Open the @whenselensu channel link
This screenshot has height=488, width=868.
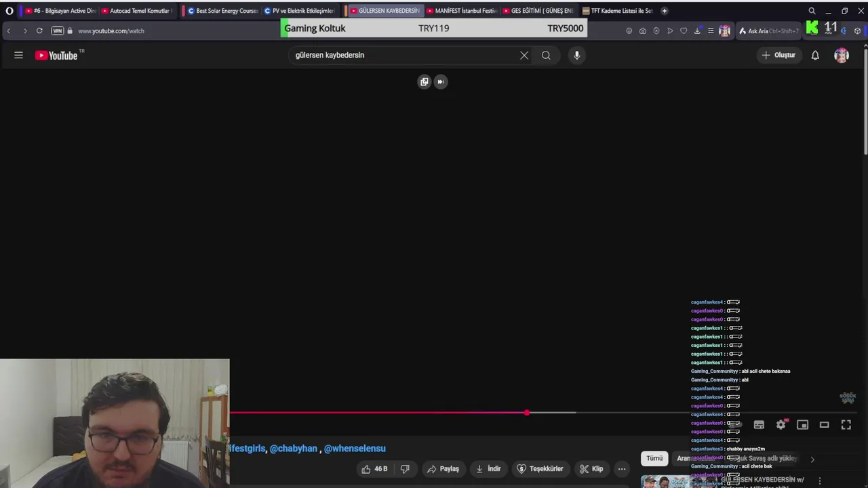[355, 449]
